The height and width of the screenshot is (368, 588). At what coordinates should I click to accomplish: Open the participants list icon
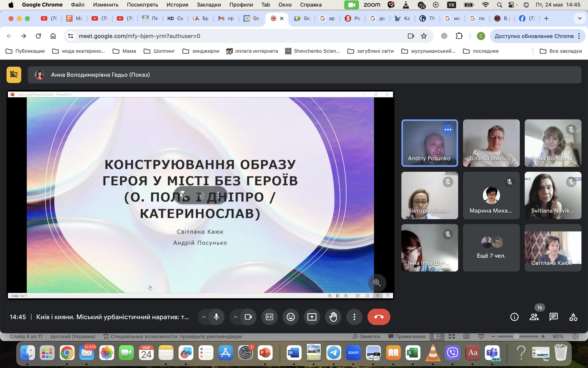click(534, 317)
